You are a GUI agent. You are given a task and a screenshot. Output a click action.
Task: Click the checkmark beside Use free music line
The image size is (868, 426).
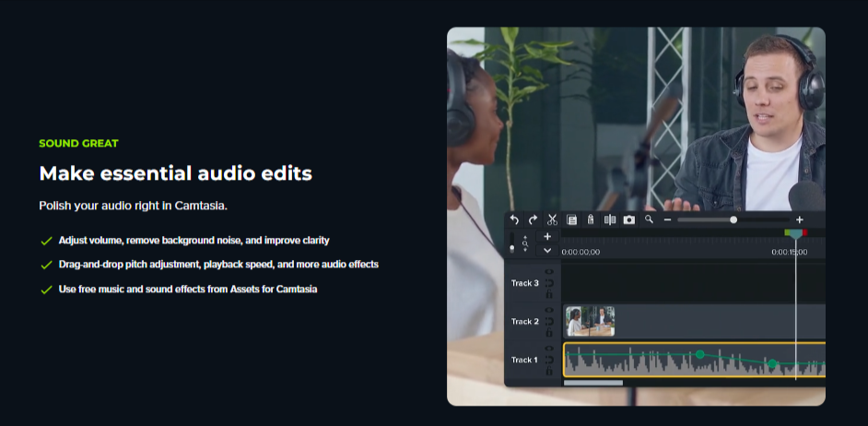tap(46, 290)
